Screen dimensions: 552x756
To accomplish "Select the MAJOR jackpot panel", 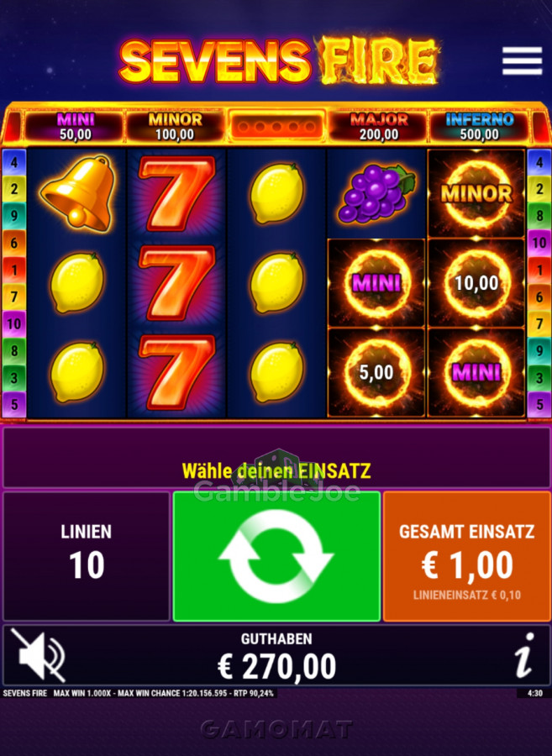I will (379, 127).
